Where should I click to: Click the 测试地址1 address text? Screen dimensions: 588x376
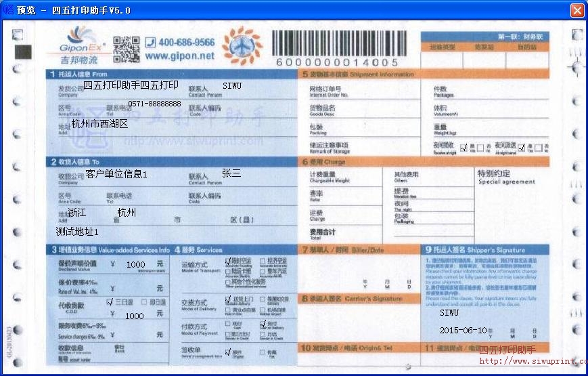point(77,232)
